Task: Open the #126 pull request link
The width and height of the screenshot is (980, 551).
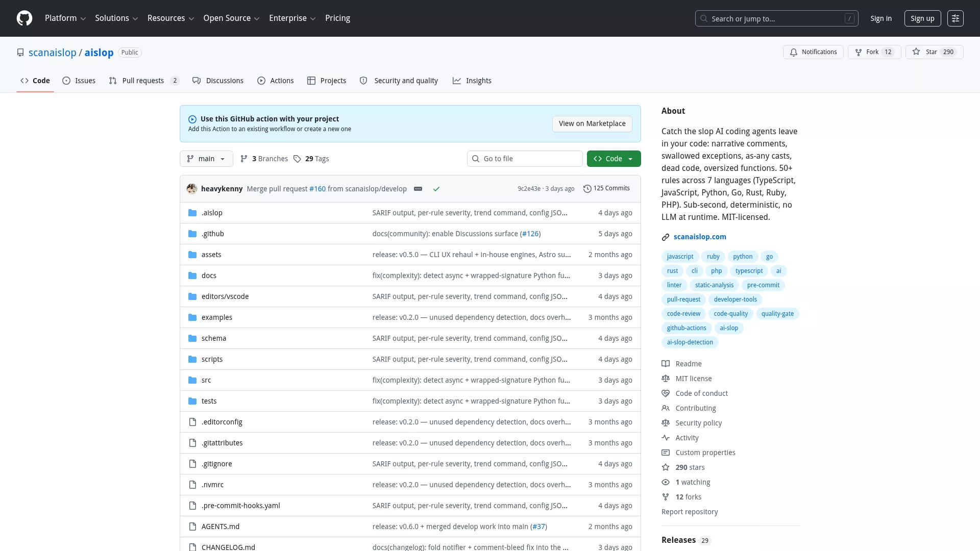Action: [530, 234]
